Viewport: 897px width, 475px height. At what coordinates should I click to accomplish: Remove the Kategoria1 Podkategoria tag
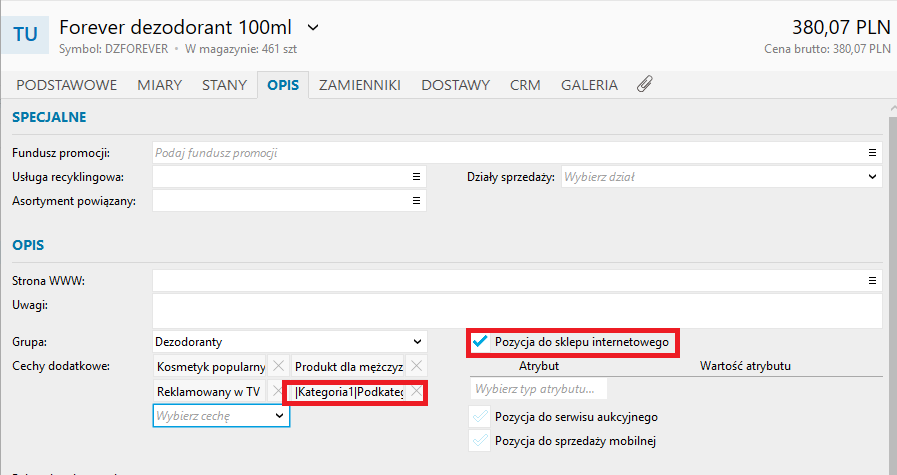click(x=416, y=392)
